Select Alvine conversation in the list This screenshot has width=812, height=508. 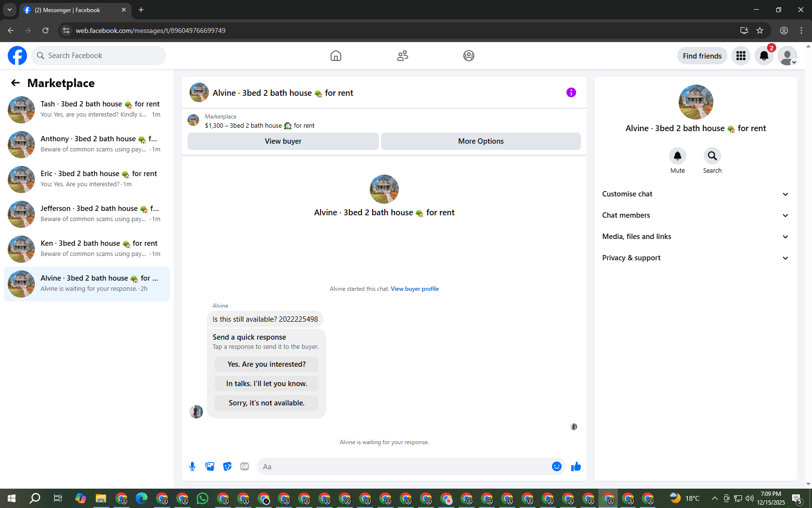pos(87,284)
